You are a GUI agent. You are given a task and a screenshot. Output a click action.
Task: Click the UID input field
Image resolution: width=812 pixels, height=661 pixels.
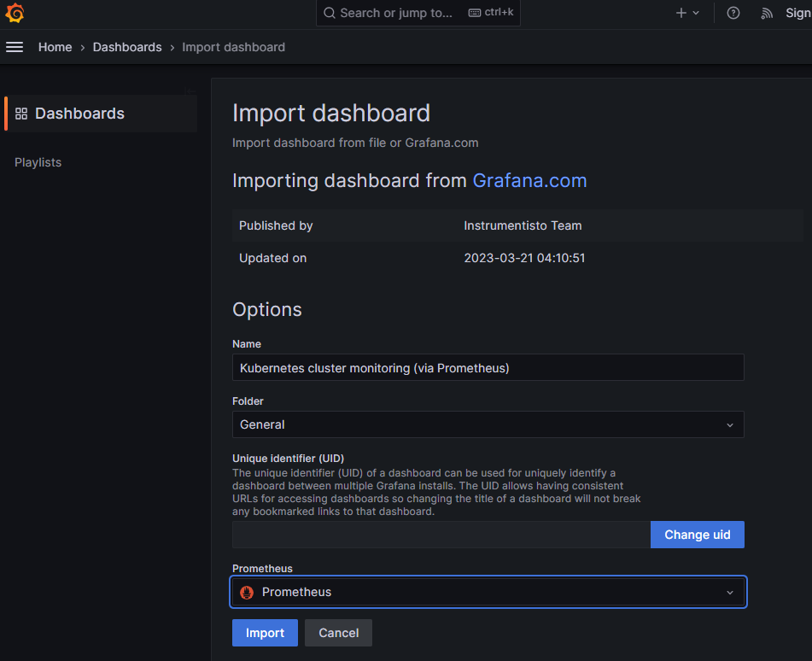click(441, 535)
